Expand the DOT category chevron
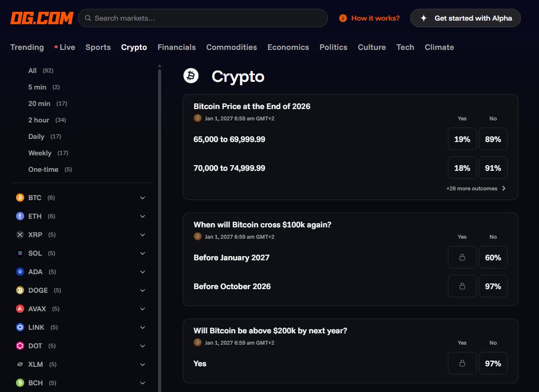The image size is (539, 392). 143,346
